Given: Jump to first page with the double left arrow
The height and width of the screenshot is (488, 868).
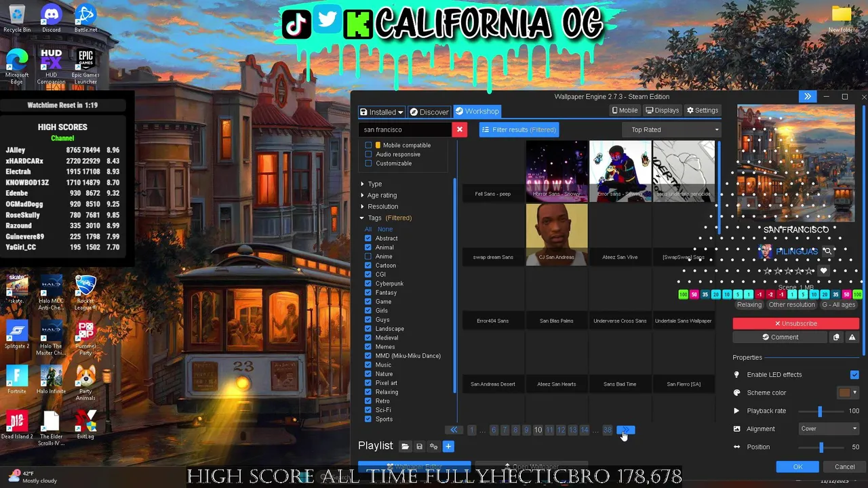Looking at the screenshot, I should tap(454, 430).
